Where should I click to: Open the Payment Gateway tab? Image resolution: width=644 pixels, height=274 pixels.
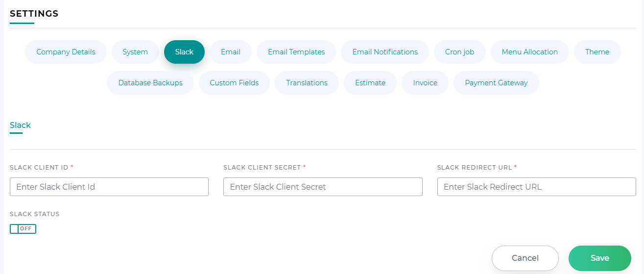click(496, 83)
